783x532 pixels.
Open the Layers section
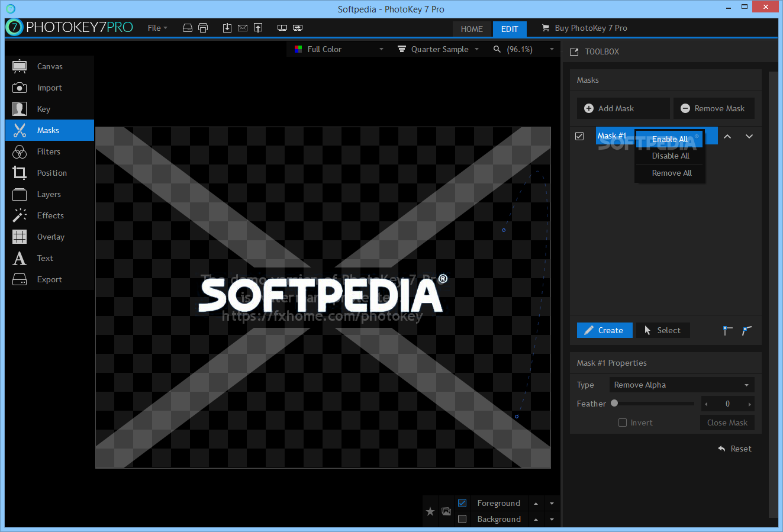pyautogui.click(x=50, y=194)
